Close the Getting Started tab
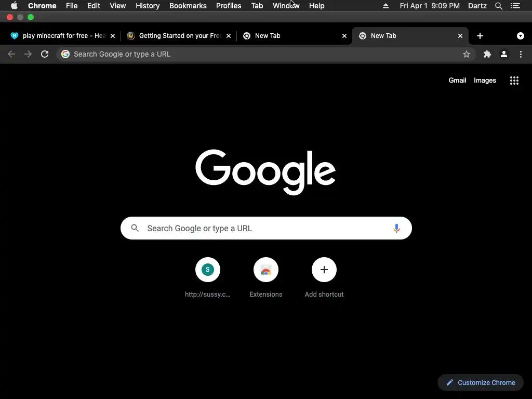The image size is (532, 399). point(229,36)
